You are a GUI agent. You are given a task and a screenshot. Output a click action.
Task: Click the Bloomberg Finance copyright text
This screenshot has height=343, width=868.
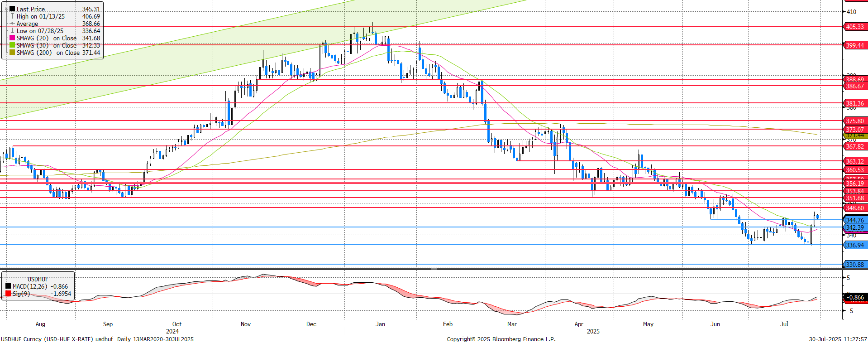point(501,339)
